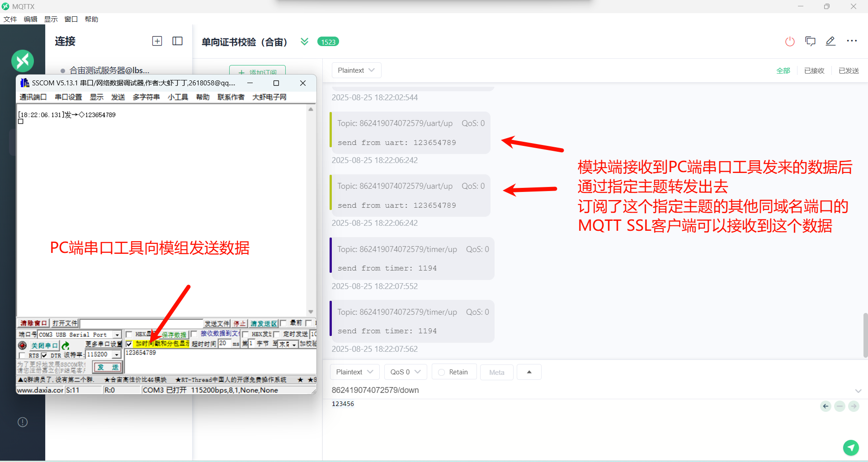
Task: Toggle HEX send checkbox
Action: click(x=245, y=335)
